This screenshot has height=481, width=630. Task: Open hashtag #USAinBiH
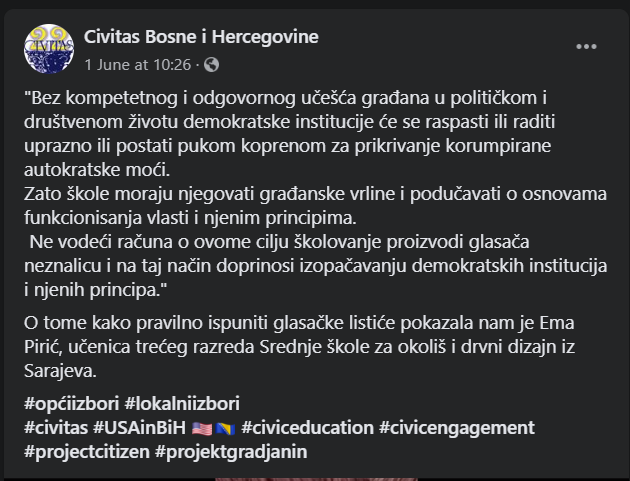pyautogui.click(x=139, y=428)
